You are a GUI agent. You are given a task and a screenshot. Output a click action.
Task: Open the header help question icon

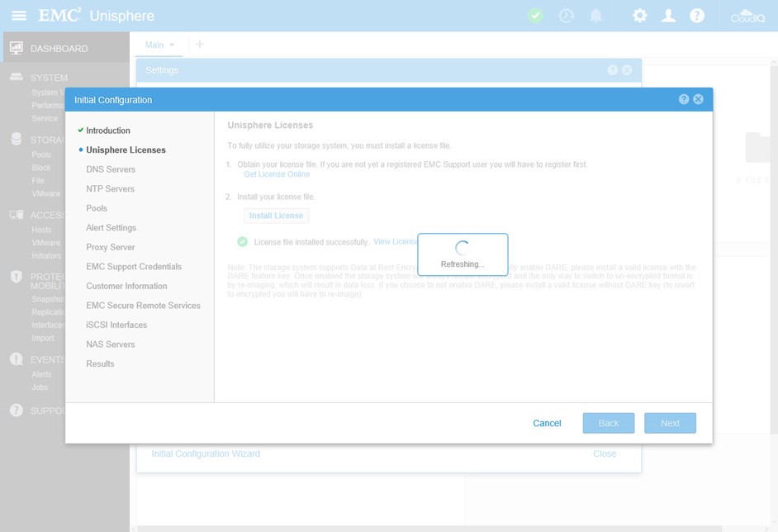[696, 16]
